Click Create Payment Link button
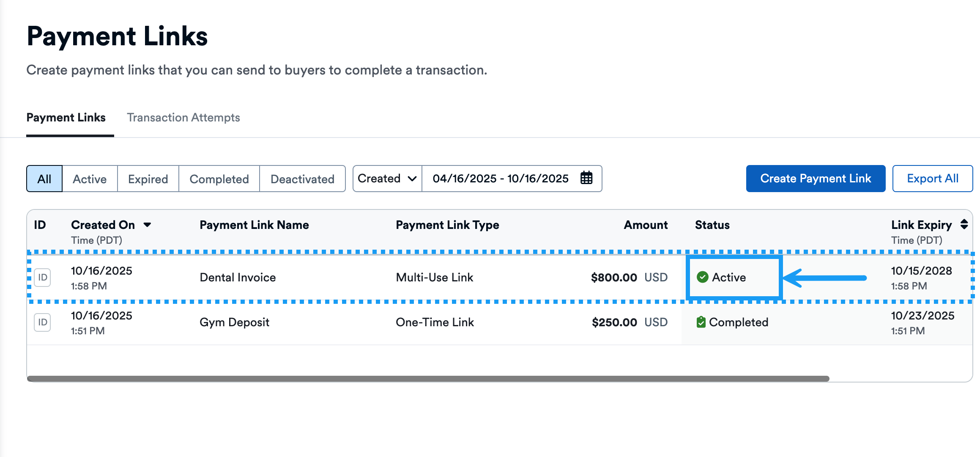Screen dimensions: 980x457 [x=816, y=179]
